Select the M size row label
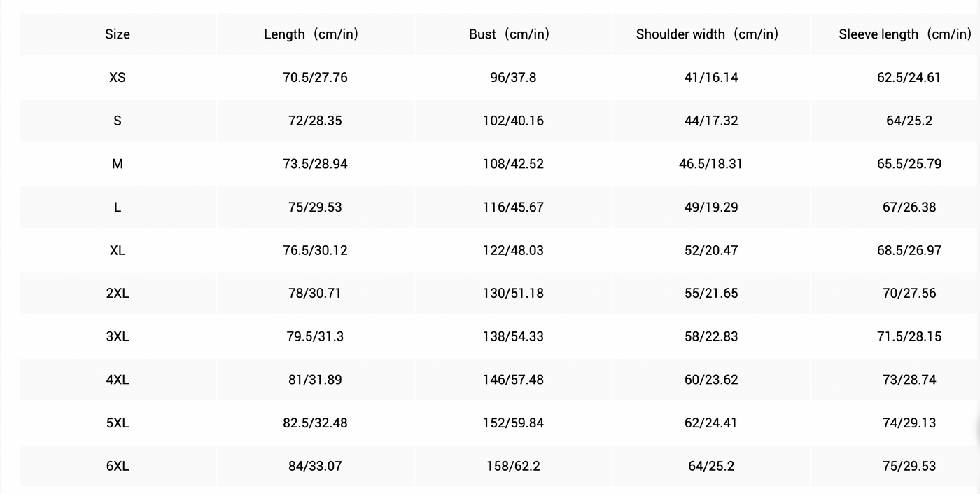 tap(118, 164)
